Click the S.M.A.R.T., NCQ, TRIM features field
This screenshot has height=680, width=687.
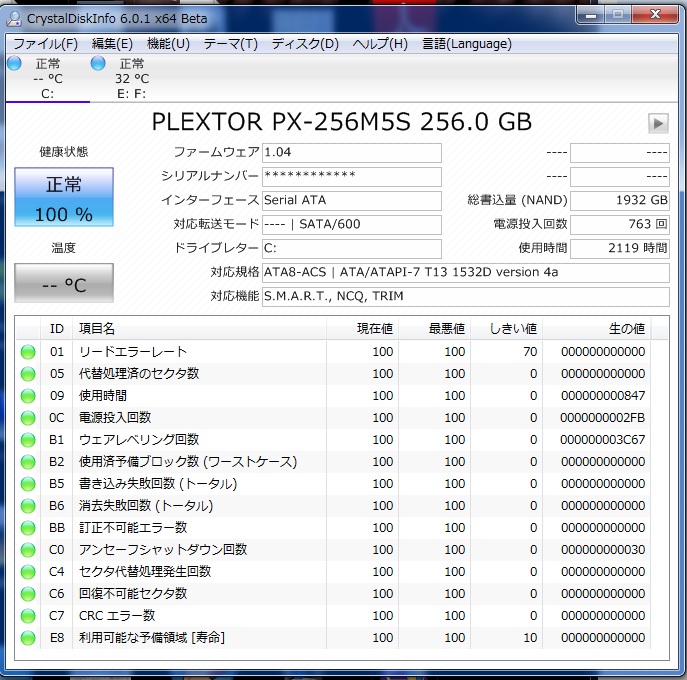coord(466,297)
